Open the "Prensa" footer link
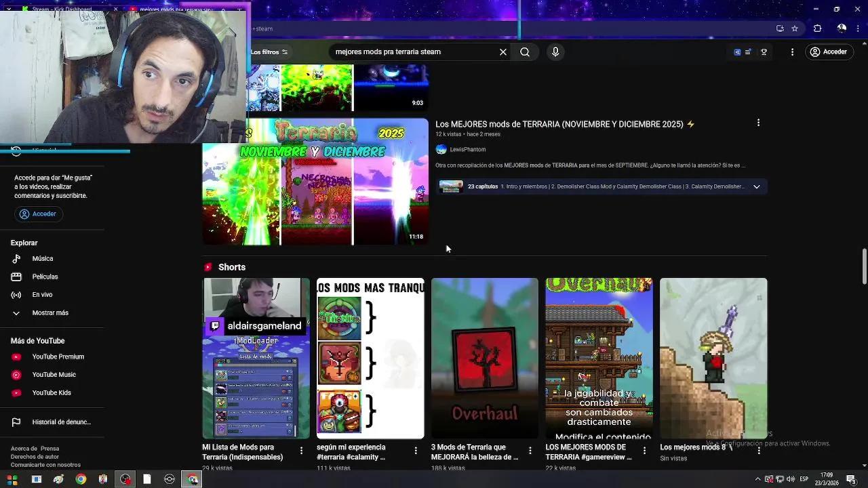This screenshot has width=868, height=488. 50,449
